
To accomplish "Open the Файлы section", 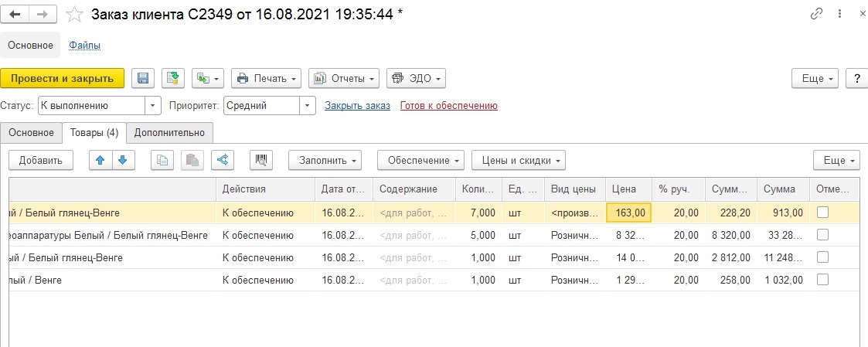I will coord(85,46).
